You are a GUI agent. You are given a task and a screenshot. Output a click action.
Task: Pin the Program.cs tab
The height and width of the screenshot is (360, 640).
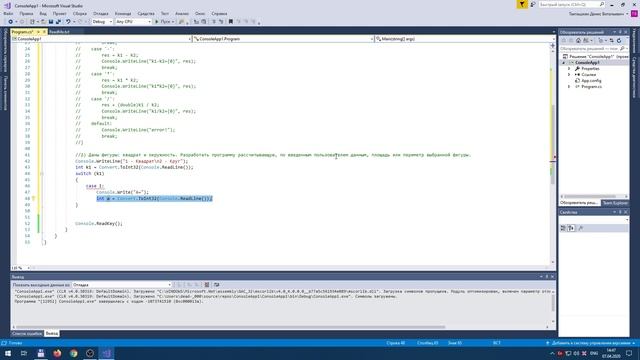coord(38,32)
